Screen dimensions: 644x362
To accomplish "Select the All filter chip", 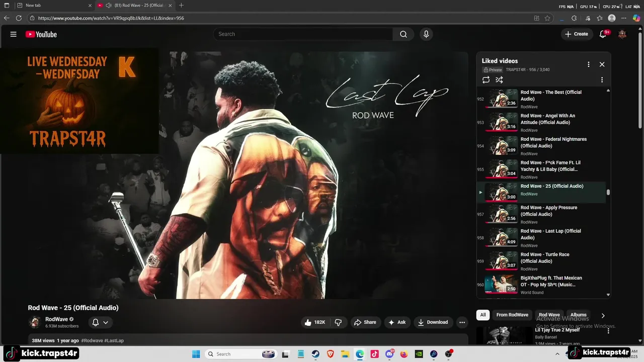I will click(483, 315).
